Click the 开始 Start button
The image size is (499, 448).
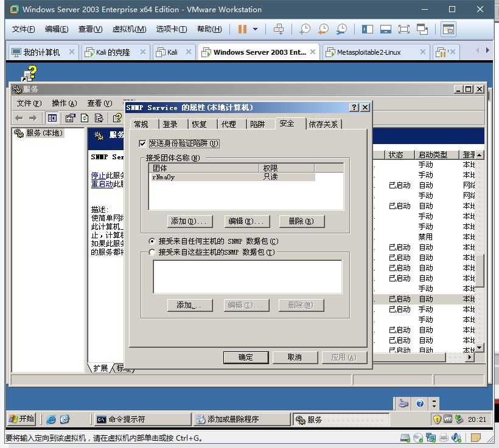coord(21,419)
